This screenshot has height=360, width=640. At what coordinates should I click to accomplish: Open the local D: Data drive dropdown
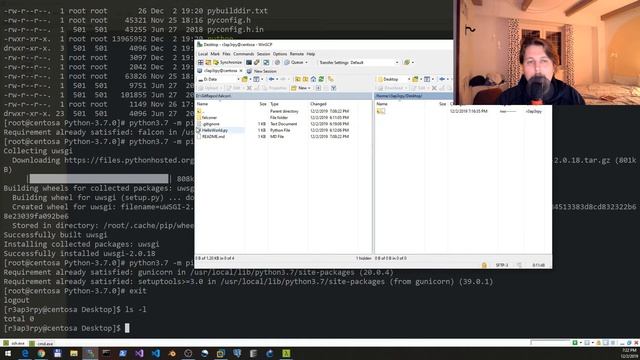pos(219,79)
